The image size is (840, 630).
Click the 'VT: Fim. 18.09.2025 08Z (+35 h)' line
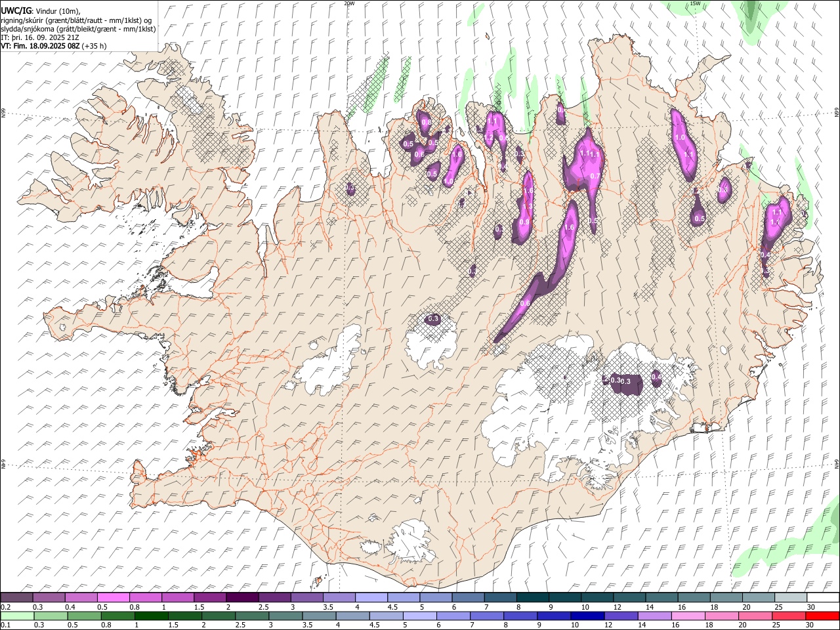(x=53, y=46)
